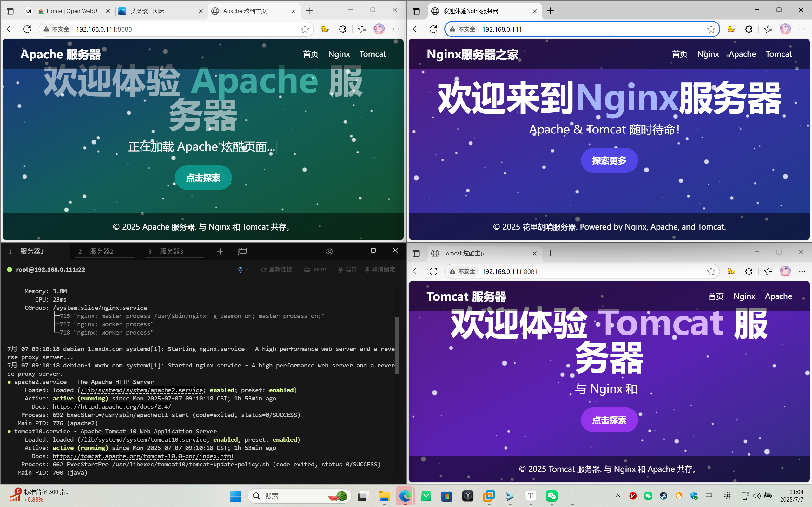This screenshot has width=812, height=507.
Task: Open 首页 nav link on Tomcat page
Action: click(x=716, y=296)
